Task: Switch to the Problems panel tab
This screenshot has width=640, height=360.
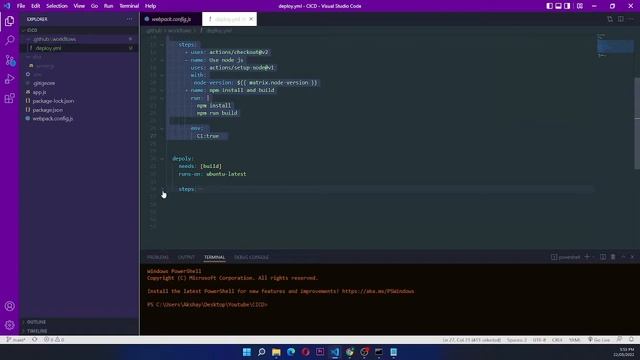Action: click(x=158, y=257)
